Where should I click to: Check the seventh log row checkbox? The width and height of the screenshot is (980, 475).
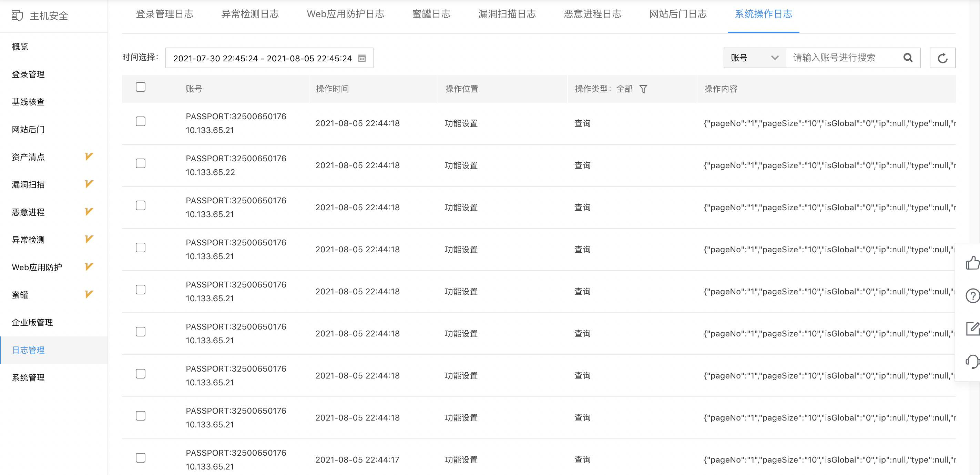(141, 374)
